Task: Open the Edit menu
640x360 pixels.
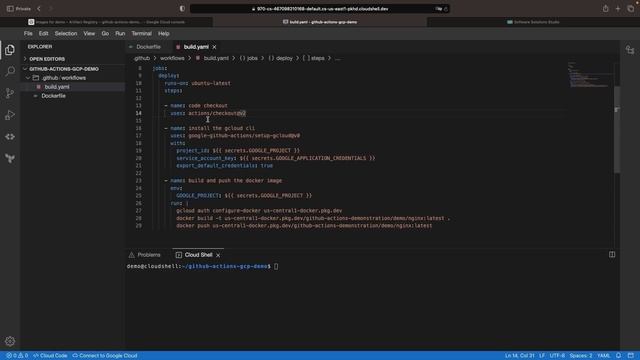Action: [43, 33]
